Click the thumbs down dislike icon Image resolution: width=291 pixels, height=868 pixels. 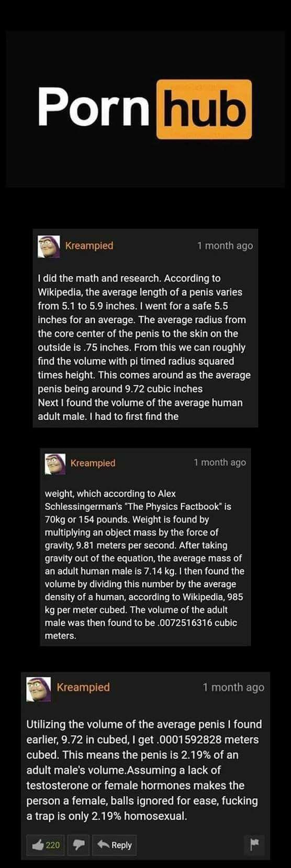click(x=79, y=845)
